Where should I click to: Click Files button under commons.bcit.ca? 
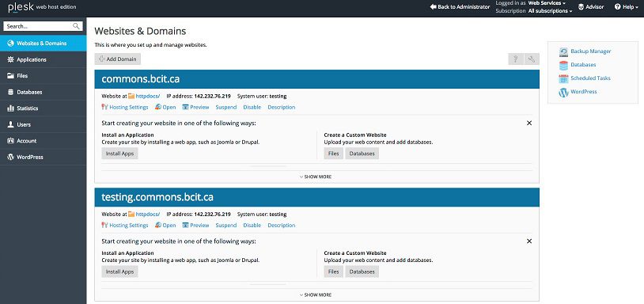[334, 154]
